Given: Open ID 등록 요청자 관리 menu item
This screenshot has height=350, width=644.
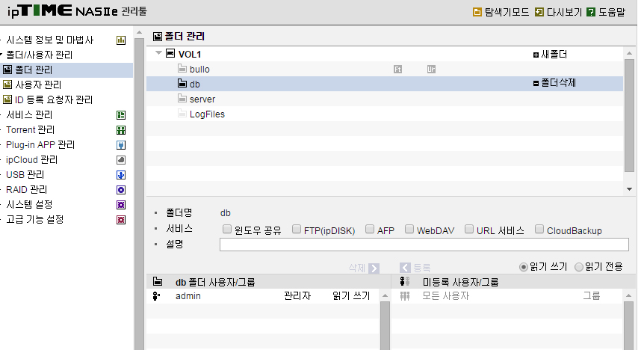Looking at the screenshot, I should (x=53, y=99).
